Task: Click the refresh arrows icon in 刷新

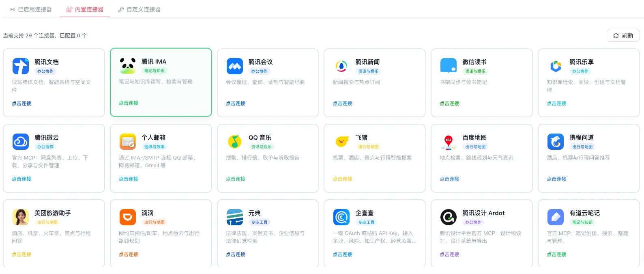Action: point(616,36)
